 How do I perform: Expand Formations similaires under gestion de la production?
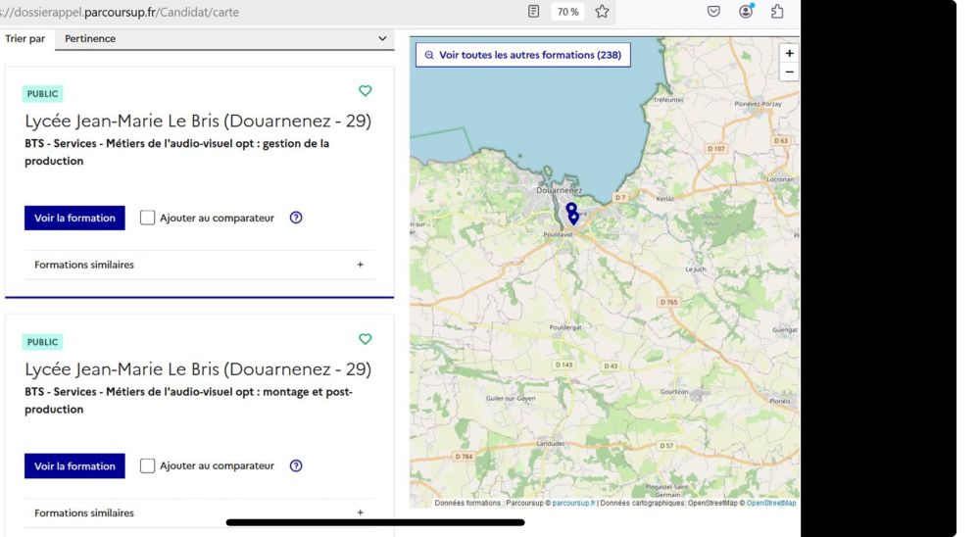pyautogui.click(x=199, y=265)
